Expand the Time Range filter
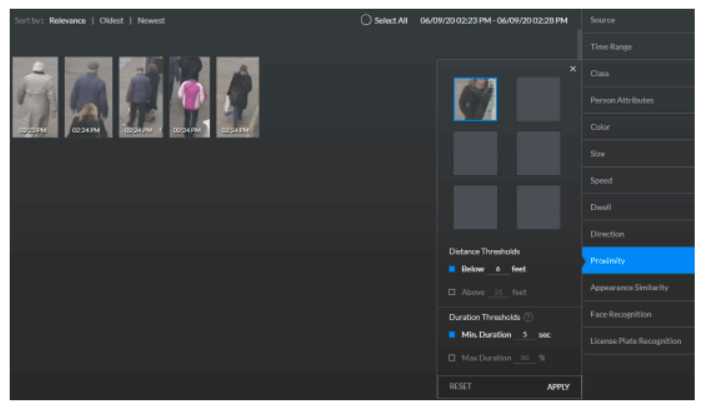Viewport: 710px width, 414px height. tap(637, 47)
